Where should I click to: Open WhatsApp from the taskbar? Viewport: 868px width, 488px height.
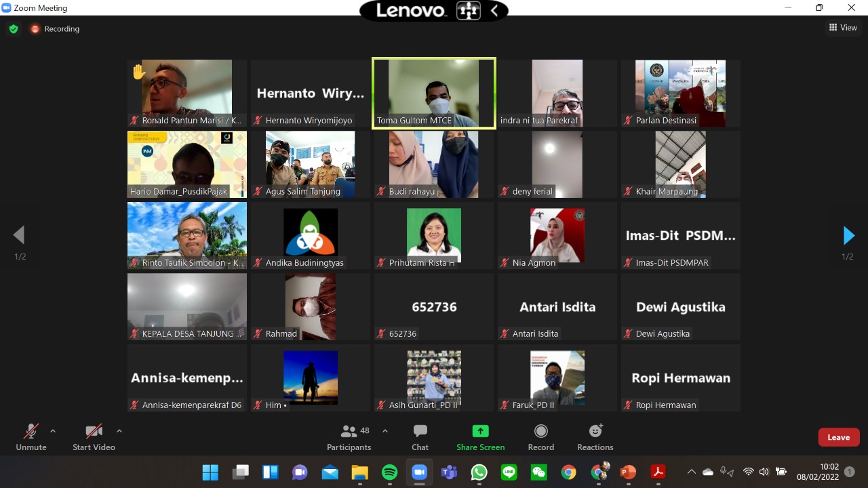coord(479,472)
